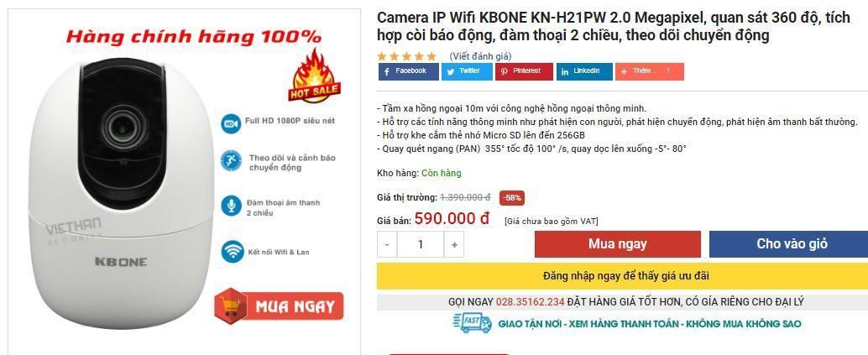Screen dimensions: 868x355
Task: Open '(Viết đánh giá)' review link
Action: 480,56
